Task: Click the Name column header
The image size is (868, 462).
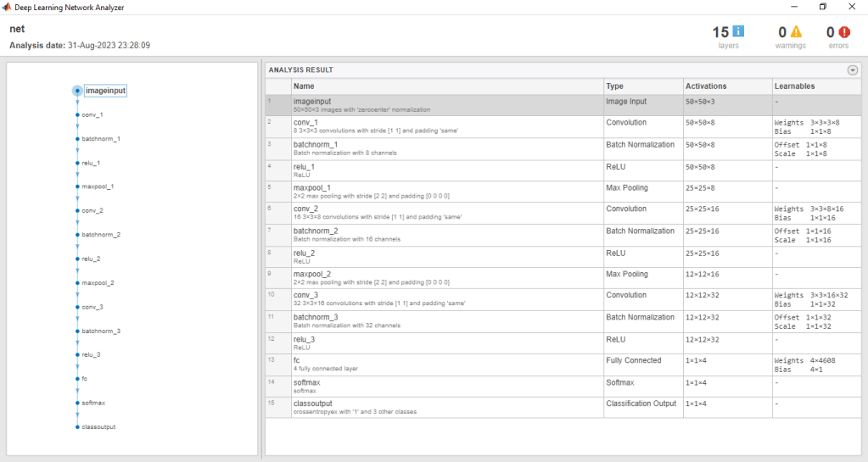Action: pyautogui.click(x=304, y=86)
